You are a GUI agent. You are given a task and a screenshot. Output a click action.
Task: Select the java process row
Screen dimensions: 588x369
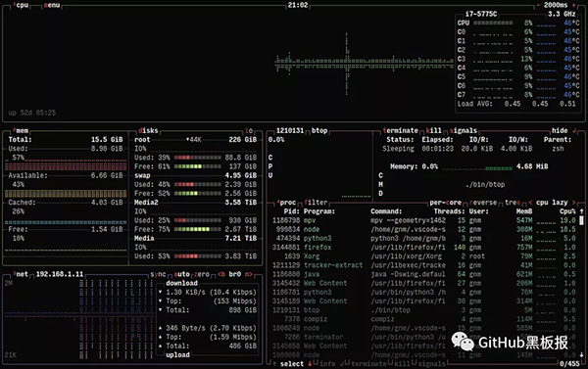(423, 274)
